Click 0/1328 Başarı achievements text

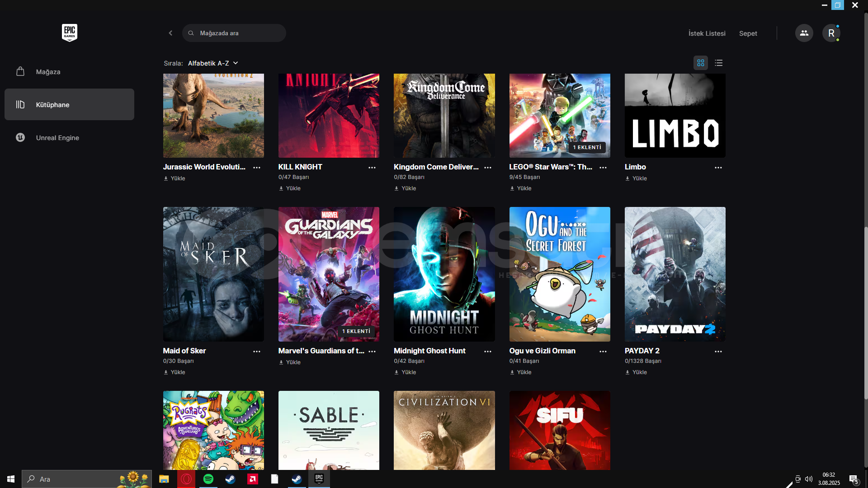(x=643, y=361)
